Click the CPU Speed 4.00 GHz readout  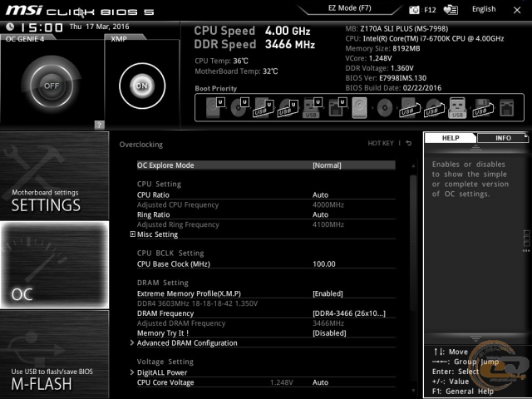252,31
